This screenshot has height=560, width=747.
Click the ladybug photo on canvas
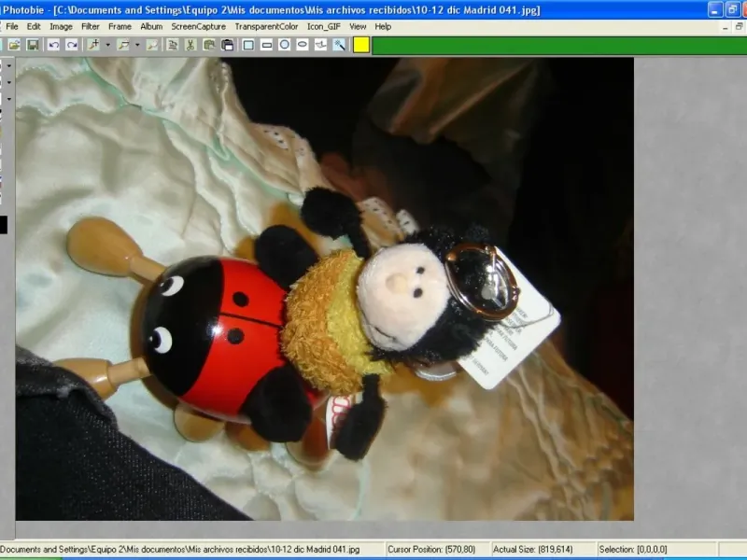(x=324, y=289)
